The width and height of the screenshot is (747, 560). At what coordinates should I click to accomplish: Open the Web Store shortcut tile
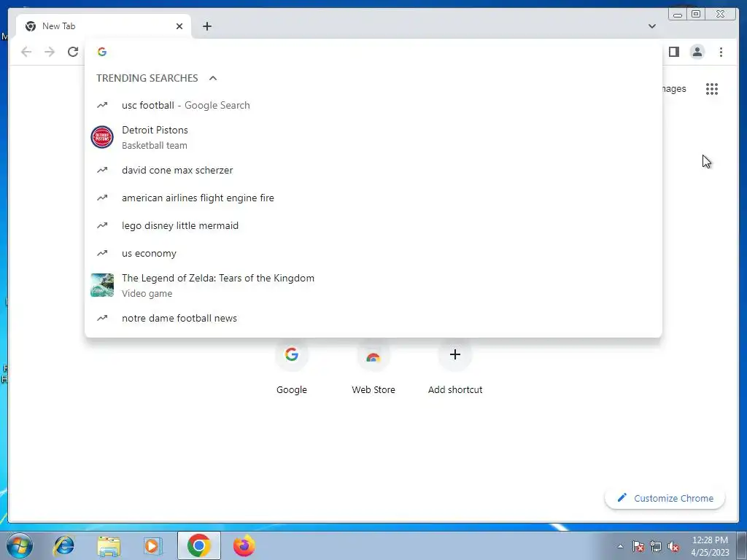[x=373, y=366]
